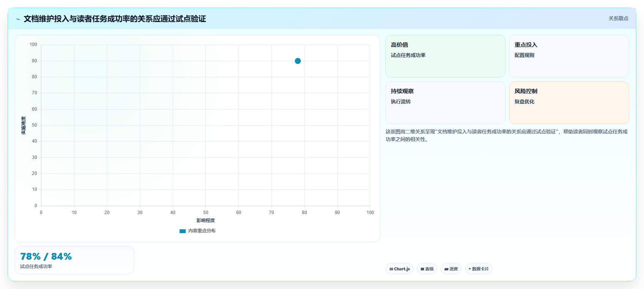Click the 78% / 84% metric value
Viewport: 644px width, 289px height.
[x=46, y=257]
